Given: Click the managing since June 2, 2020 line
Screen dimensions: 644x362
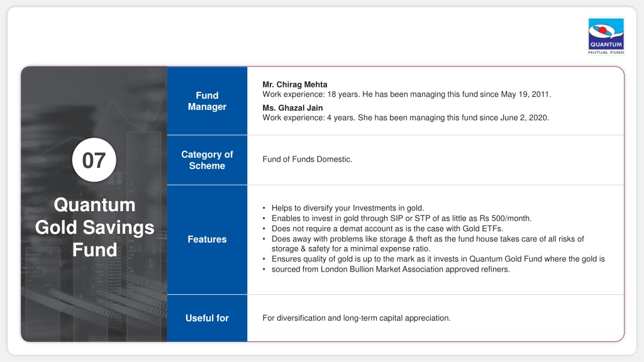Looking at the screenshot, I should 406,118.
